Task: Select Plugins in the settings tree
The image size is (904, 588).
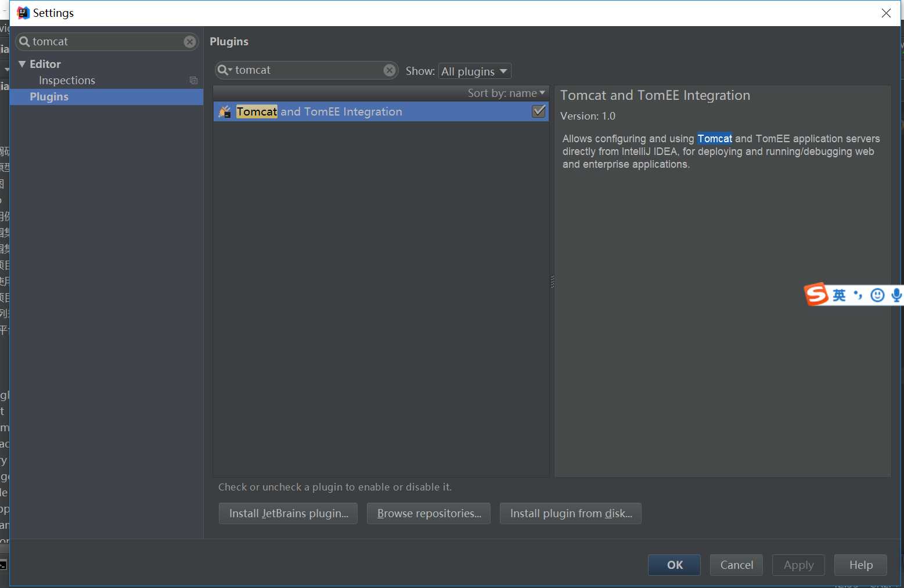Action: pyautogui.click(x=106, y=97)
